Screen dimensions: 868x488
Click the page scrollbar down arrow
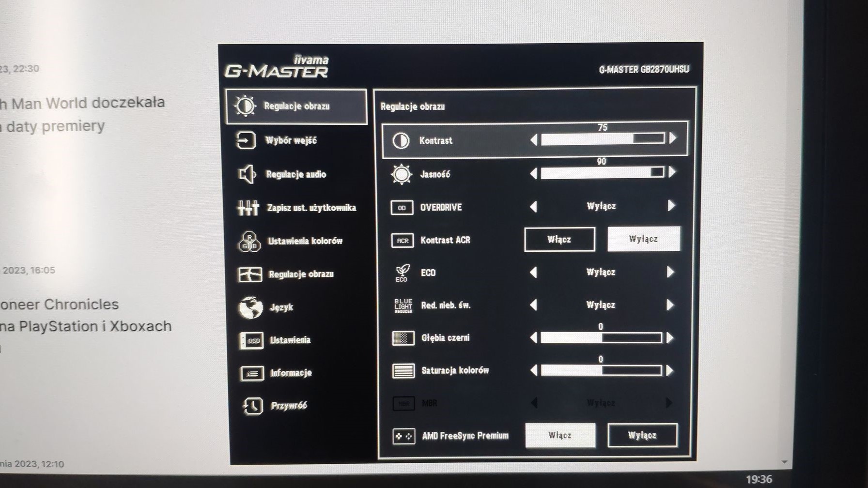click(x=785, y=462)
